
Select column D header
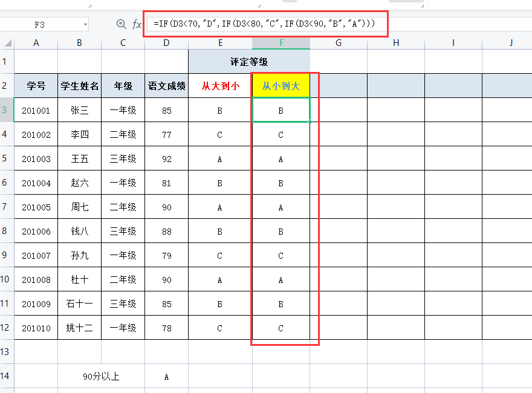166,43
